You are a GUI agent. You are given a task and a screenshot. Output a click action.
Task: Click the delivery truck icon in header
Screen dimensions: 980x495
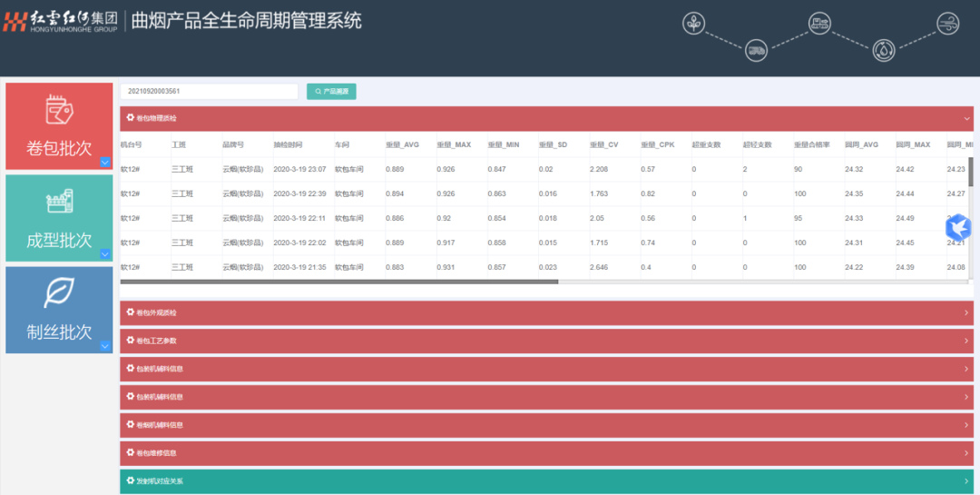756,50
